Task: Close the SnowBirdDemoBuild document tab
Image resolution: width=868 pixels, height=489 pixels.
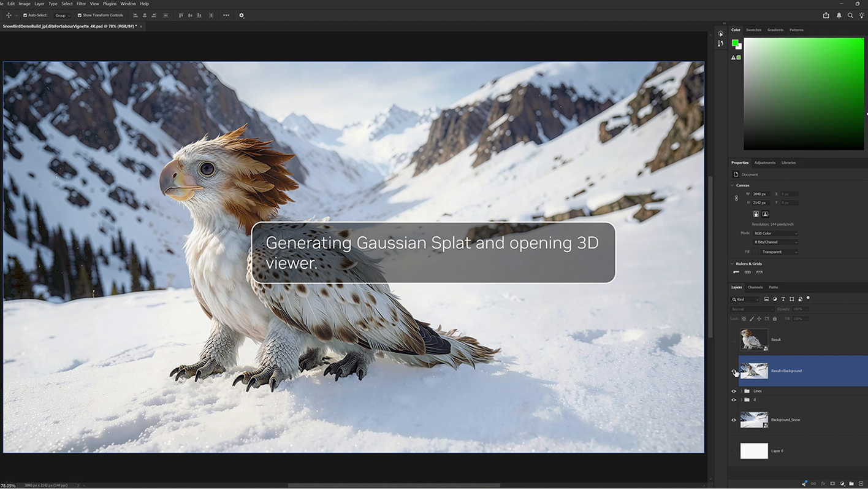Action: pyautogui.click(x=141, y=26)
